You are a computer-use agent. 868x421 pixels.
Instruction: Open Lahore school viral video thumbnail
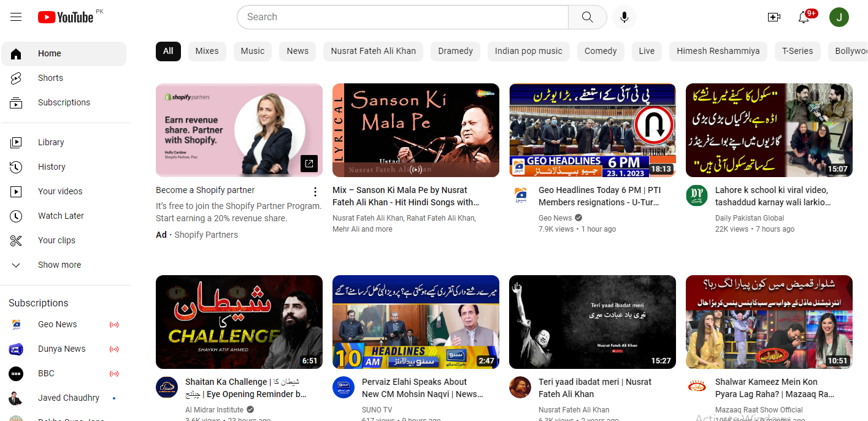click(x=769, y=131)
